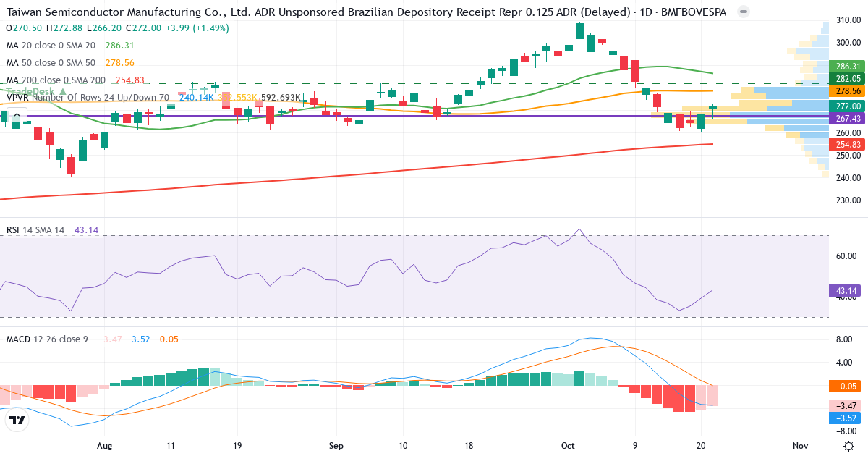Click the orange 278.56 price axis label
Screen dimensions: 868x456
(x=847, y=91)
